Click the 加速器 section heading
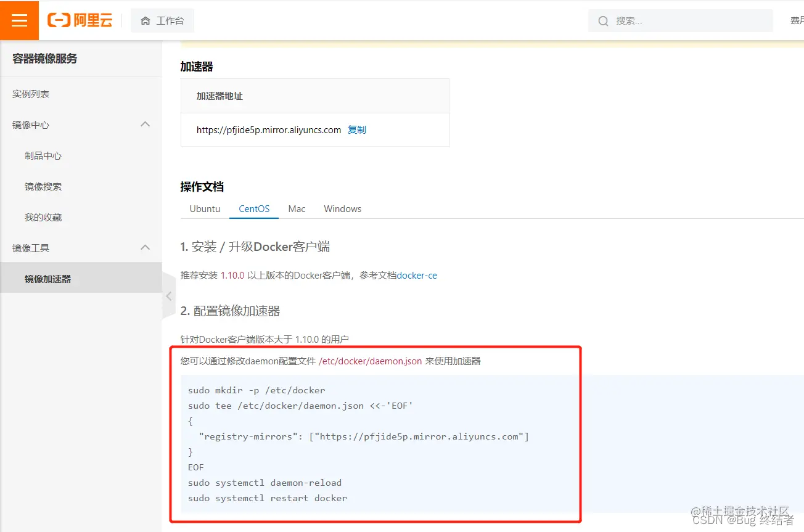Image resolution: width=804 pixels, height=532 pixels. pos(197,67)
